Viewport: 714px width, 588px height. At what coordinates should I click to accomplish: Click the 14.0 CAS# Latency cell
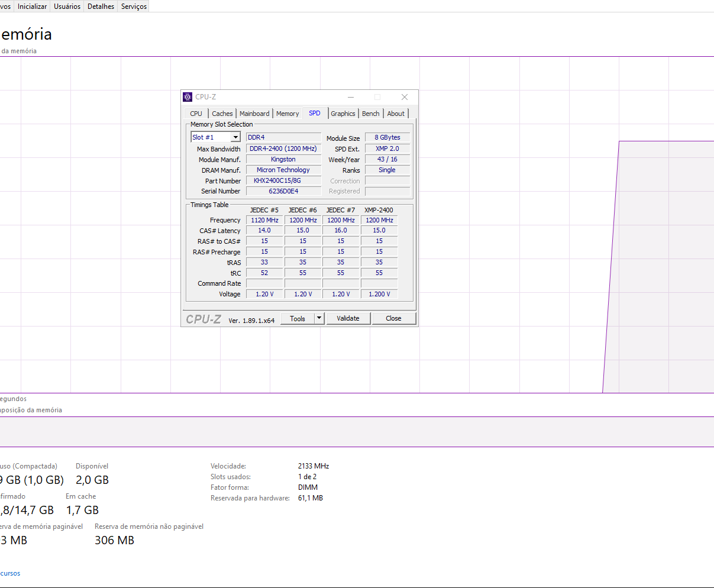(x=264, y=231)
